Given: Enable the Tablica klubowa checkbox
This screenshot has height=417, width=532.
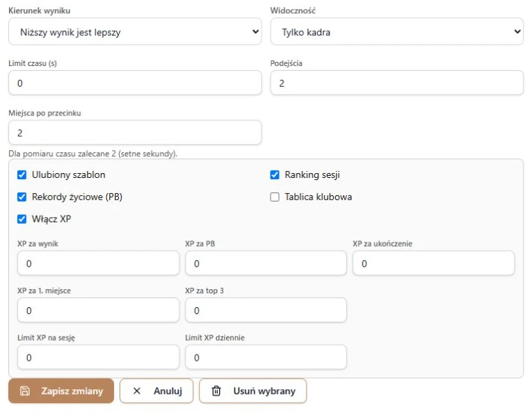Looking at the screenshot, I should pos(275,197).
